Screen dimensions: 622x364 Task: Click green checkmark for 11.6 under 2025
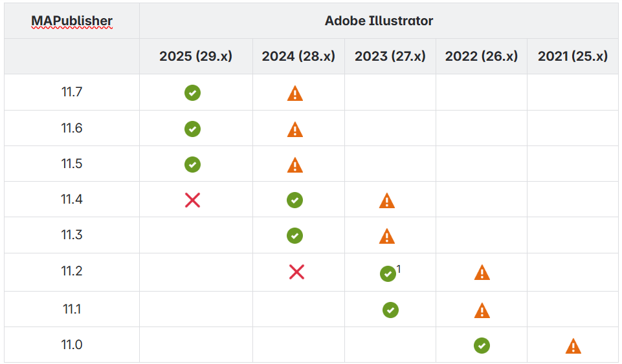click(x=192, y=129)
